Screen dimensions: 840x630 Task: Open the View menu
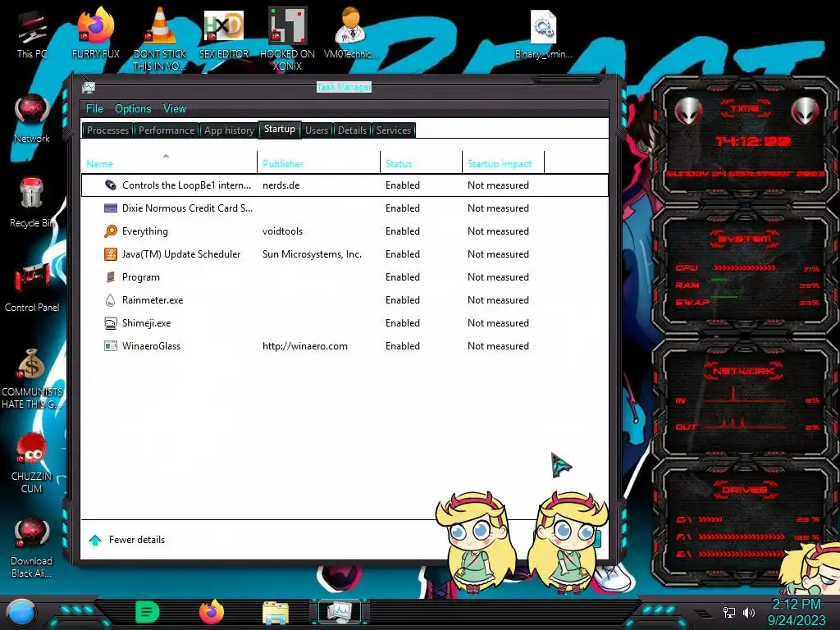[175, 109]
